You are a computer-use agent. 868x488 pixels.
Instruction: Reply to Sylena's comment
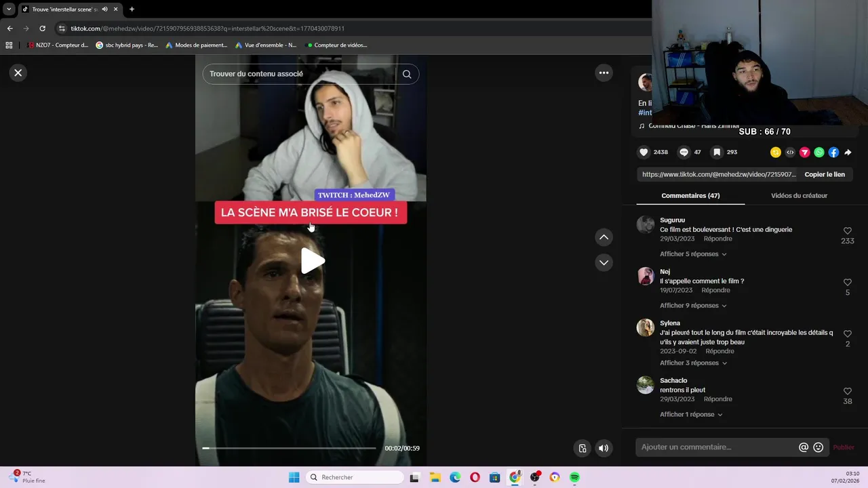[x=719, y=351]
